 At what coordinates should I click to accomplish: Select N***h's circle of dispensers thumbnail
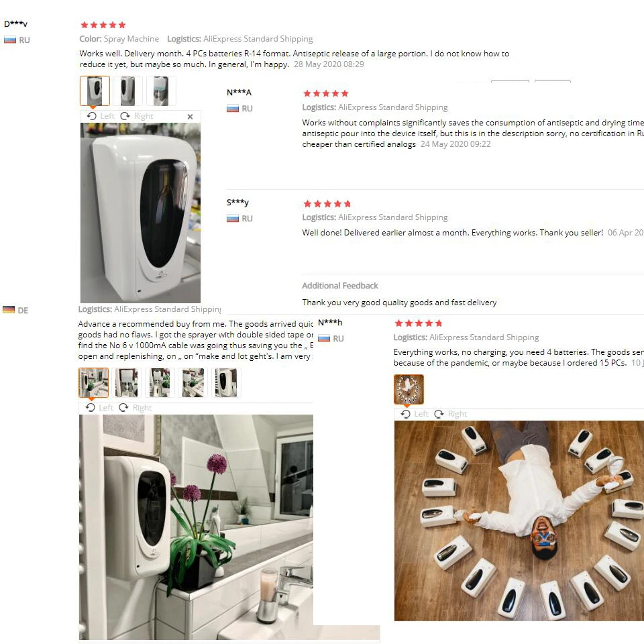pos(409,389)
